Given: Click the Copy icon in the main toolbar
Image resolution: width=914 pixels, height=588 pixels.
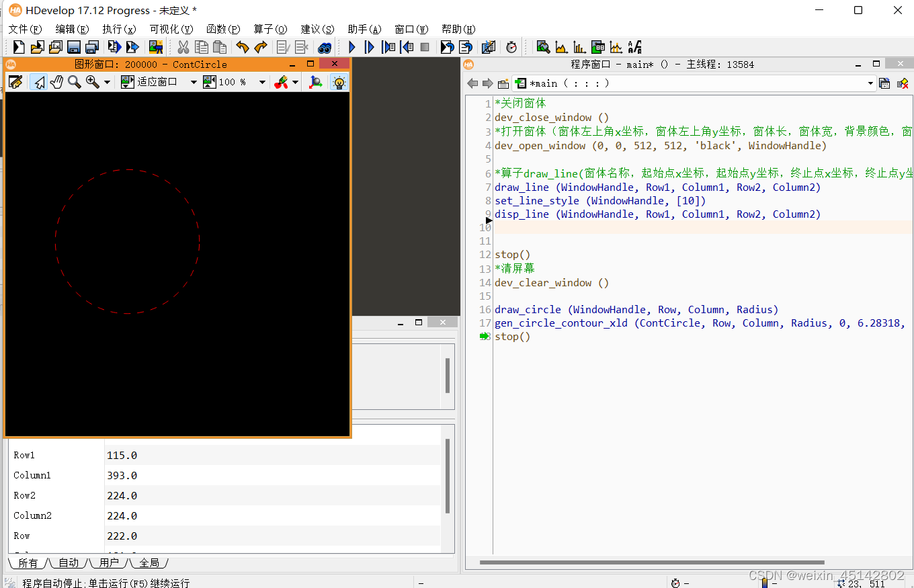Looking at the screenshot, I should click(x=201, y=47).
